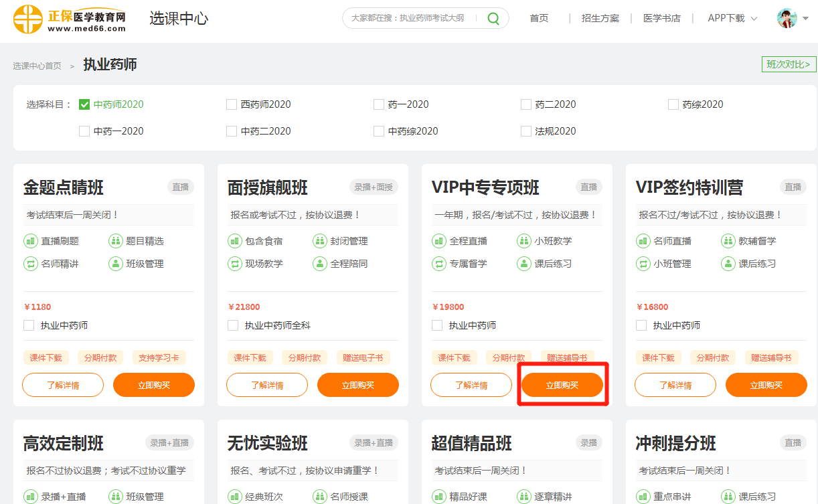
Task: Click the 包含食宿 feature icon
Action: pos(234,241)
